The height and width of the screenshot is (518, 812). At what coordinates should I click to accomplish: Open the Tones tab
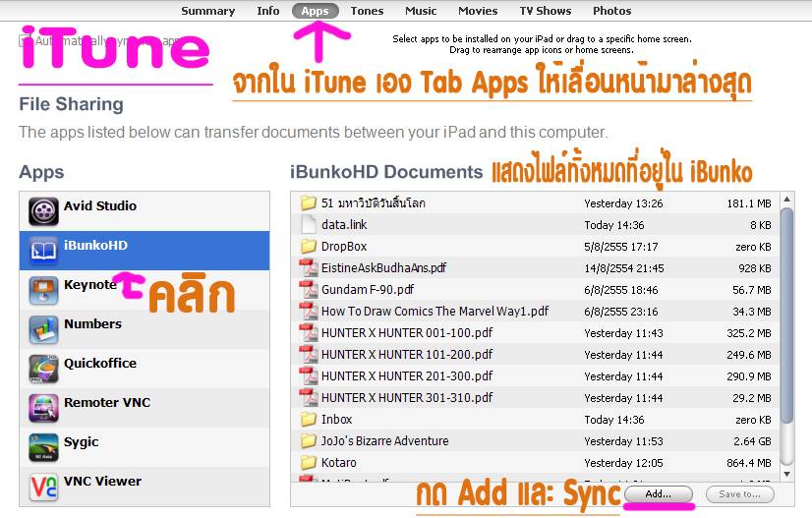pyautogui.click(x=367, y=11)
